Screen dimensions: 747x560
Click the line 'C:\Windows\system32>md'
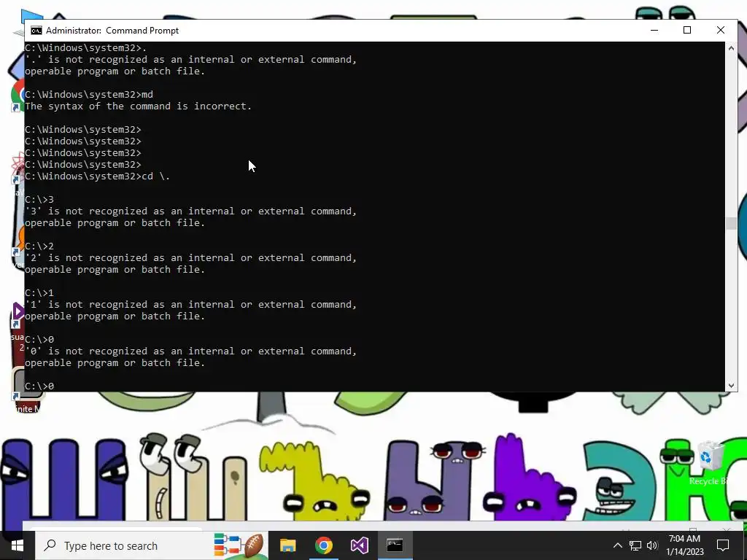coord(89,94)
